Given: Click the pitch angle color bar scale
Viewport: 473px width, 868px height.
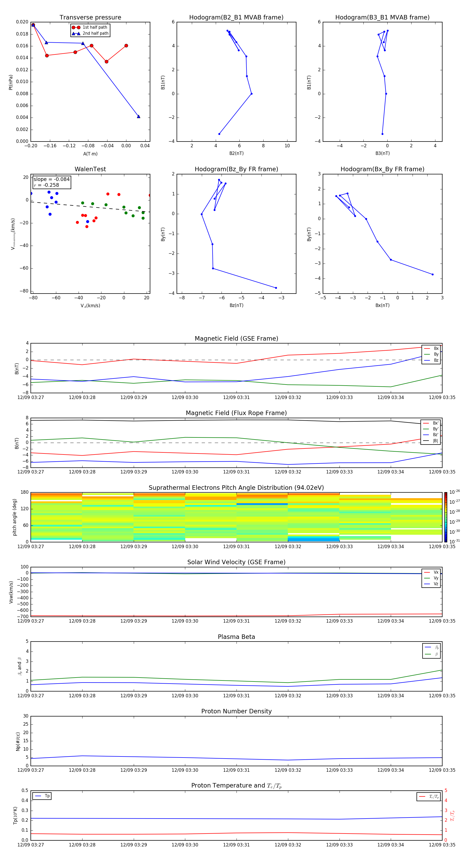Looking at the screenshot, I should pos(446,517).
